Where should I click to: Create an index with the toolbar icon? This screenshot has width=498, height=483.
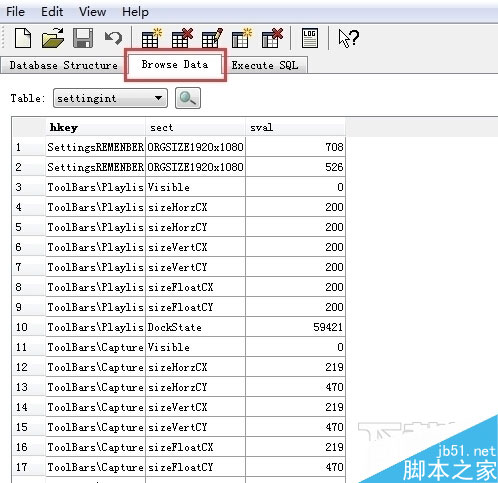point(242,38)
